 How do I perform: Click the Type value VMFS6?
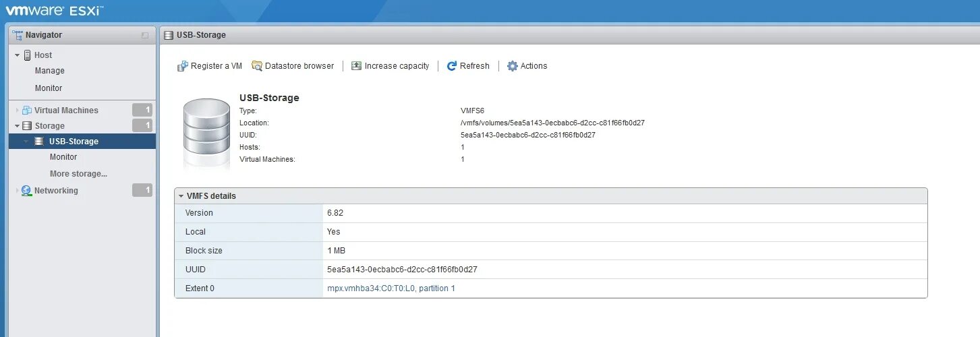pos(472,111)
